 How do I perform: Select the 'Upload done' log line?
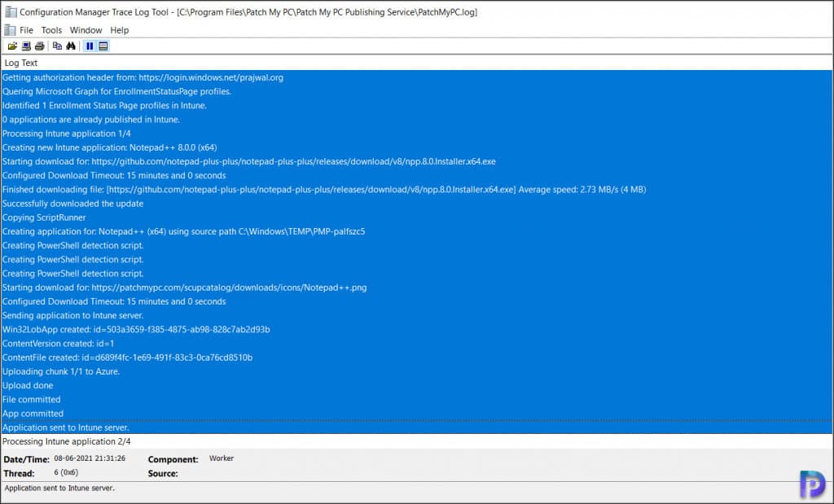416,385
